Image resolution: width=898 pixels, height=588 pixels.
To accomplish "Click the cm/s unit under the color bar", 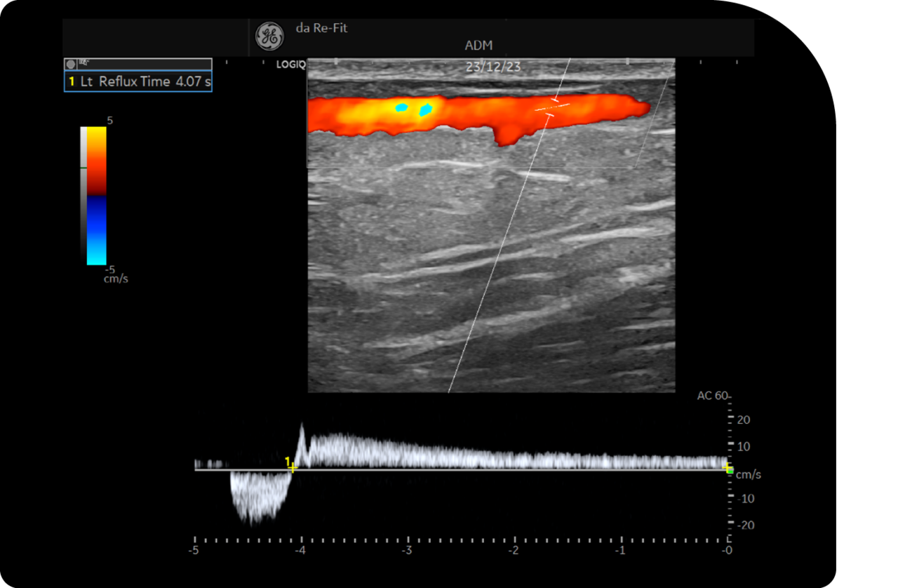I will (116, 279).
